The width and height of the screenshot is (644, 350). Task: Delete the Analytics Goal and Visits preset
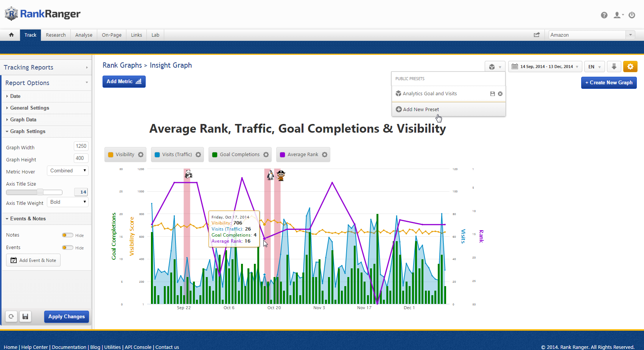click(500, 94)
